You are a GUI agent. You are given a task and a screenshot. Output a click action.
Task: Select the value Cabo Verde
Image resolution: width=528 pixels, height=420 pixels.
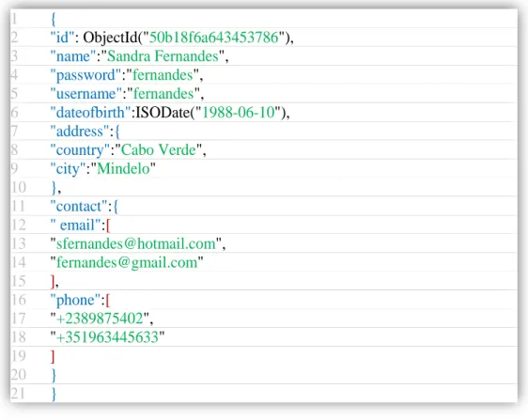pyautogui.click(x=158, y=150)
